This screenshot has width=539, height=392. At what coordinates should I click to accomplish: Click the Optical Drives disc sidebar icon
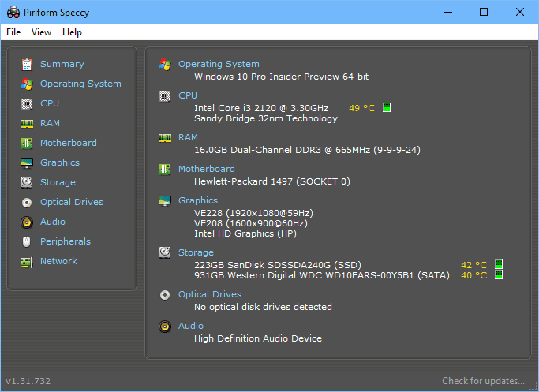[x=27, y=203]
